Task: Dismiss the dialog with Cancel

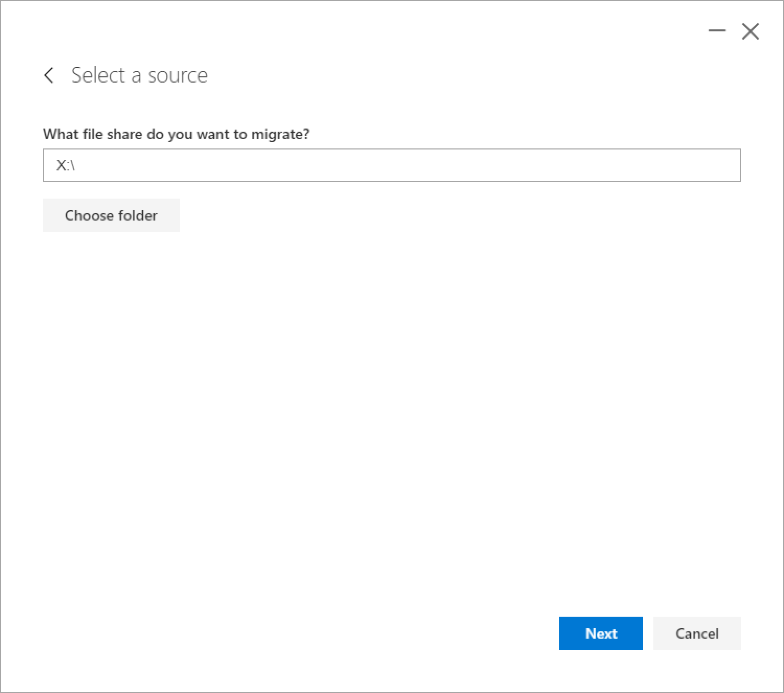Action: coord(697,633)
